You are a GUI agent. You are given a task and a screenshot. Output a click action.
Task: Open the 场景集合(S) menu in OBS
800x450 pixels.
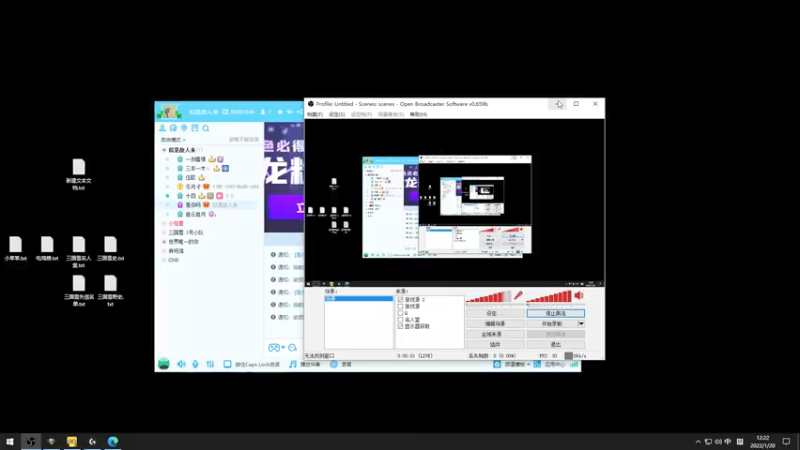click(x=391, y=114)
